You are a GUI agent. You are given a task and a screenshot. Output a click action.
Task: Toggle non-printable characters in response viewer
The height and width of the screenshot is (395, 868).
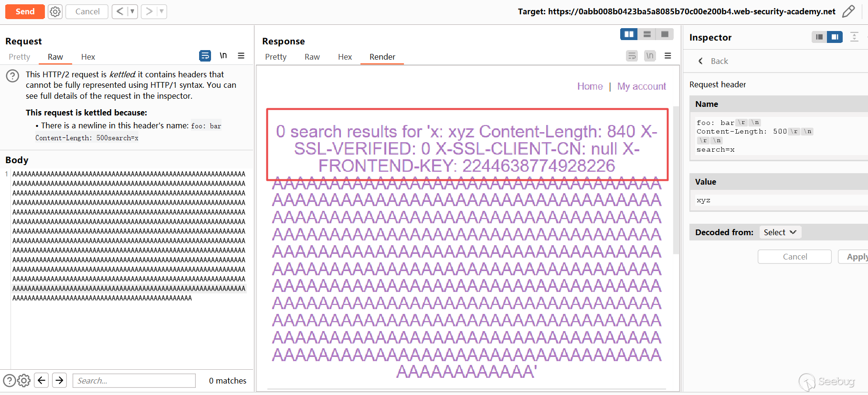(650, 56)
